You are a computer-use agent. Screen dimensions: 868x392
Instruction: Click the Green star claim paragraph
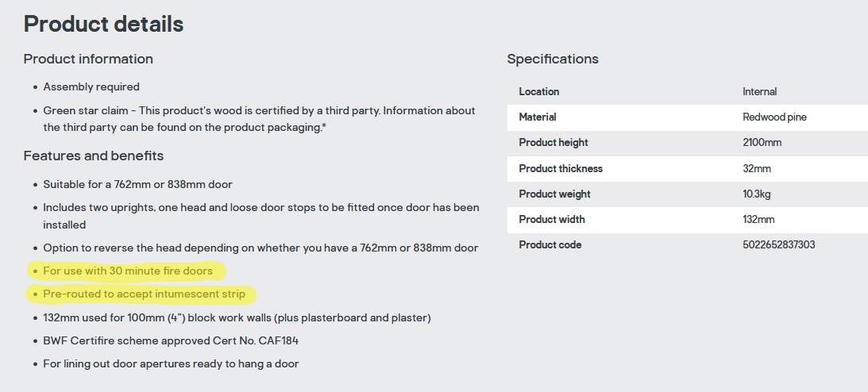pos(259,119)
